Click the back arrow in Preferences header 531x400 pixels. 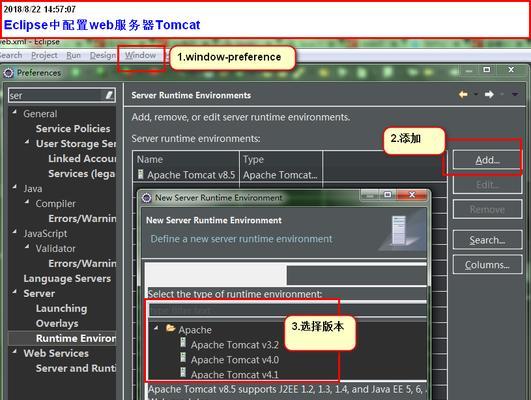click(463, 94)
